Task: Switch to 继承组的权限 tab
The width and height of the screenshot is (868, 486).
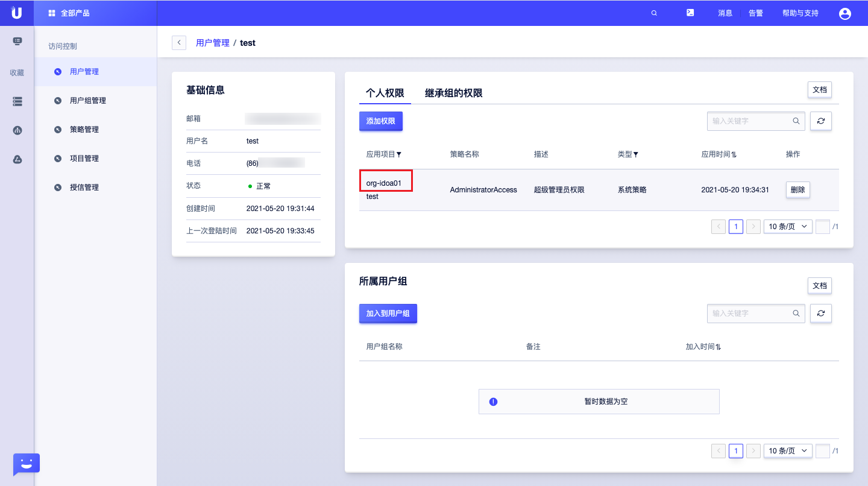Action: (x=453, y=93)
